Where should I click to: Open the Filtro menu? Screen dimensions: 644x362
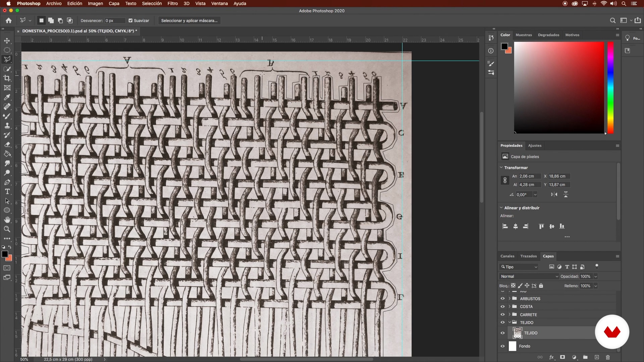coord(172,3)
